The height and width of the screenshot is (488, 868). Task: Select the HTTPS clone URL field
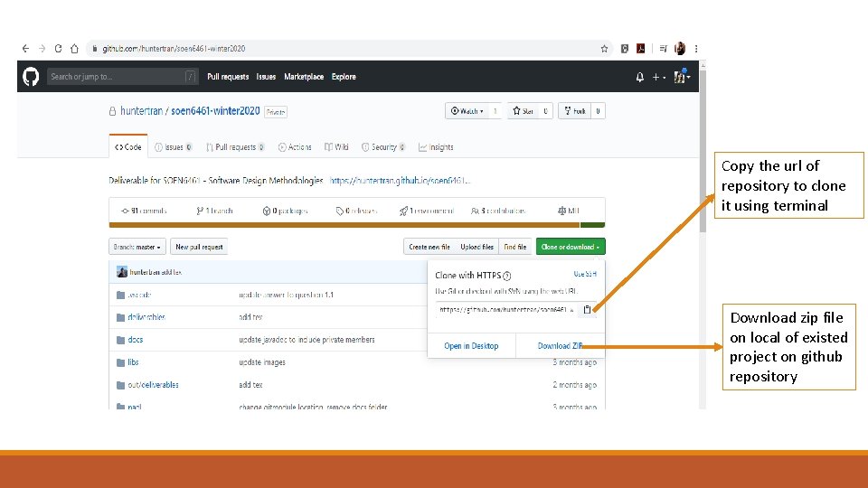(506, 310)
